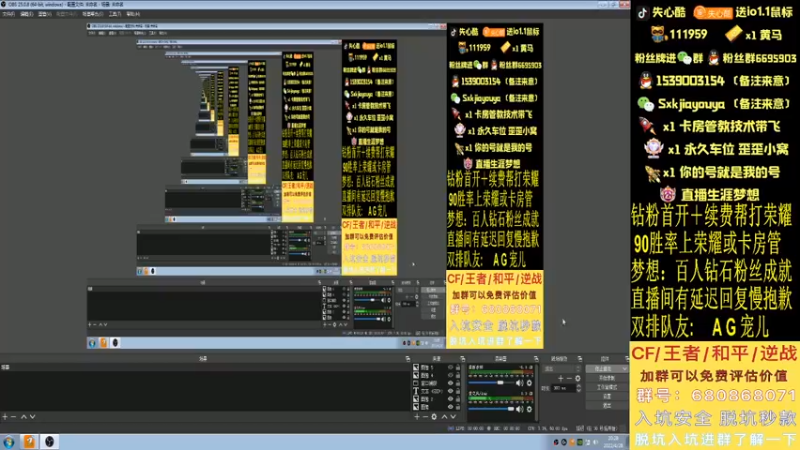Click the taskbar clock

point(613,440)
